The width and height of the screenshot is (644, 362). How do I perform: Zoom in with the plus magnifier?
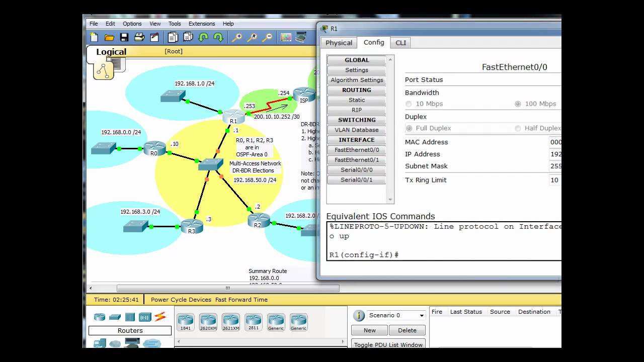click(236, 37)
